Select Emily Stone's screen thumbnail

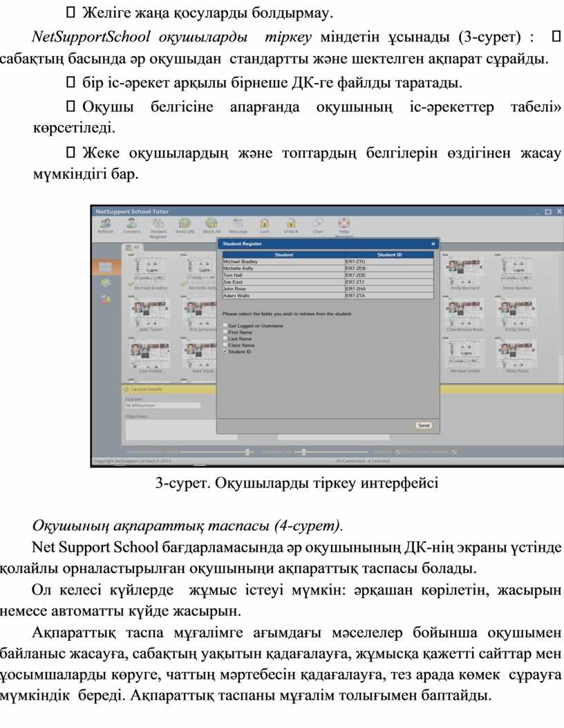click(x=516, y=312)
